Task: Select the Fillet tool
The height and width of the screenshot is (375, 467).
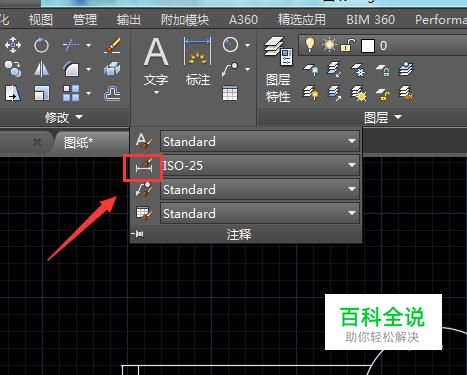Action: (x=71, y=69)
